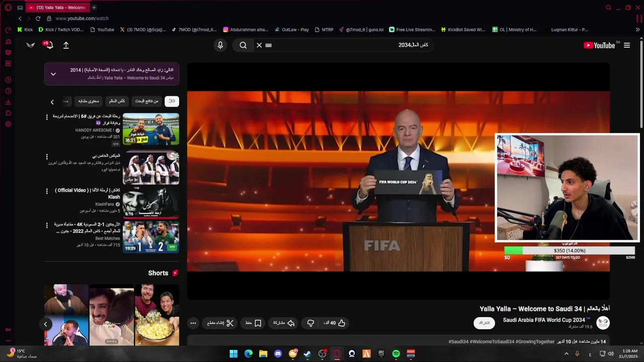Viewport: 644px width, 362px height.
Task: Open more options for HANODY AWESOME video
Action: (x=47, y=117)
